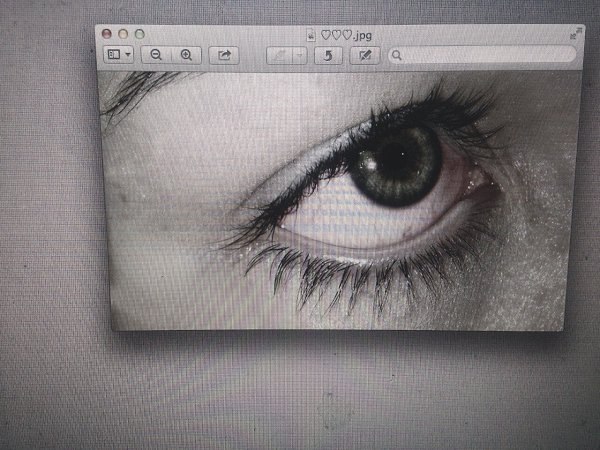This screenshot has height=450, width=600.
Task: Toggle the Edit toolbar
Action: point(364,55)
